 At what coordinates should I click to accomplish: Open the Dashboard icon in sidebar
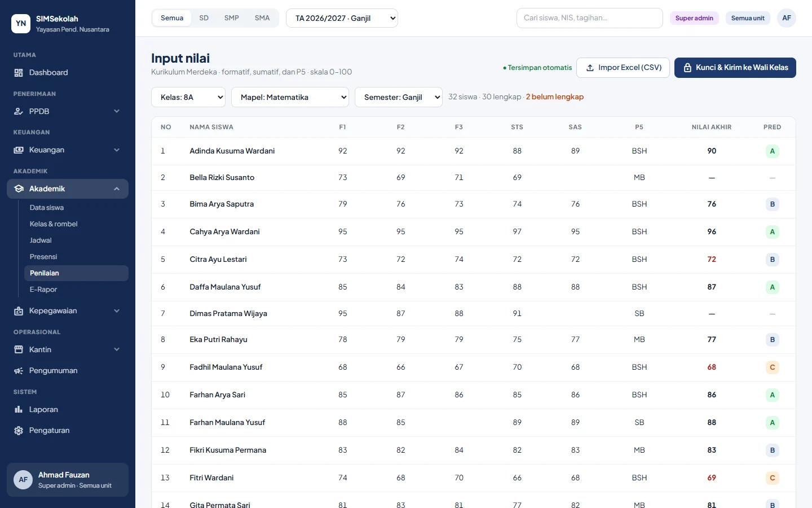click(19, 73)
